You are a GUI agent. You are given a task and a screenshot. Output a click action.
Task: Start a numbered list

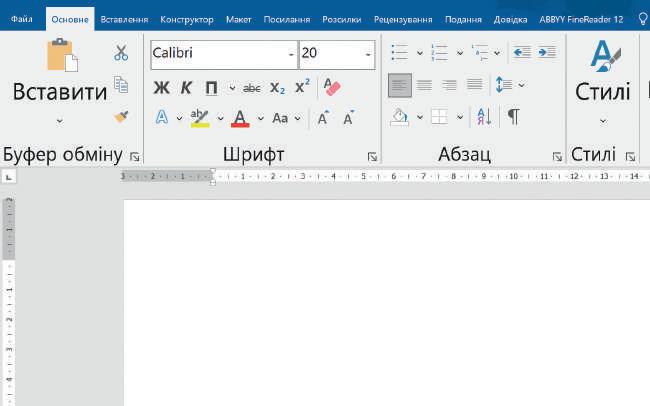[439, 53]
